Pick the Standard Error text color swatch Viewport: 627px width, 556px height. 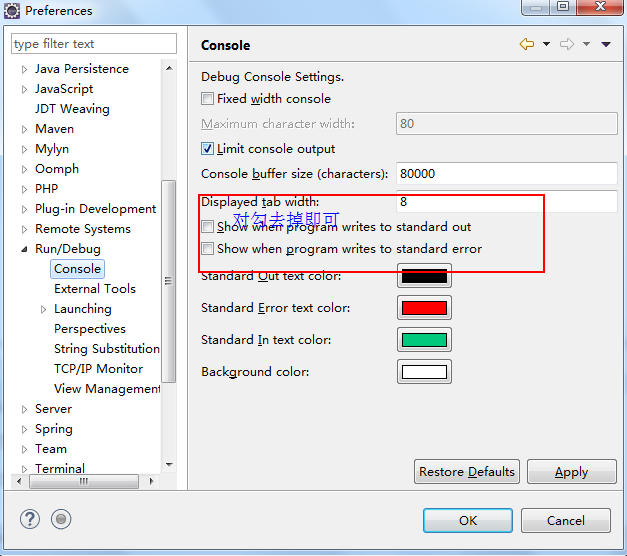coord(424,308)
